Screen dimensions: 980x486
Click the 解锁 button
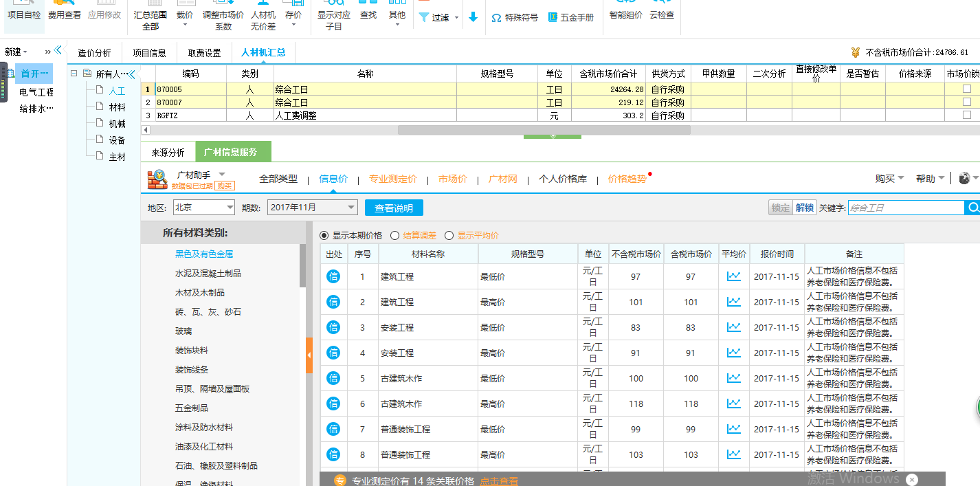coord(805,208)
